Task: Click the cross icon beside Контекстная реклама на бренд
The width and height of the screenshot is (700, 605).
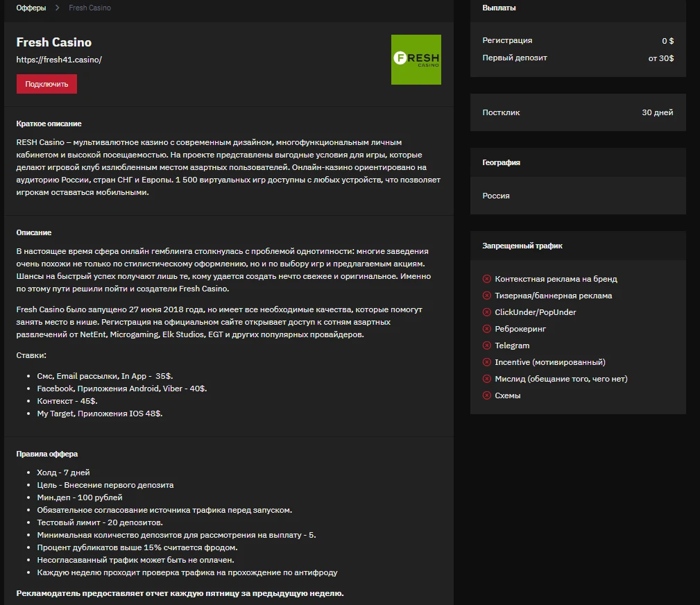Action: [486, 279]
